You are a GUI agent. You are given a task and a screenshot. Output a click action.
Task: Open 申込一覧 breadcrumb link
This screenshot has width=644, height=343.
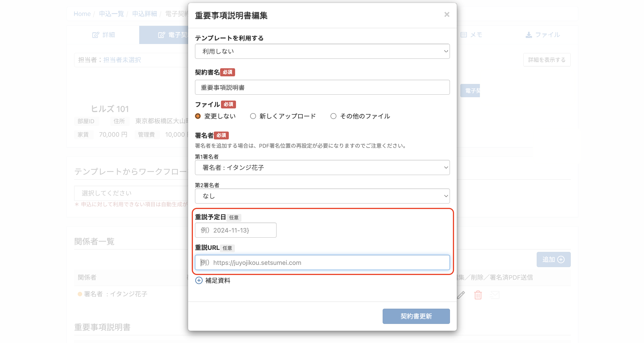coord(111,14)
